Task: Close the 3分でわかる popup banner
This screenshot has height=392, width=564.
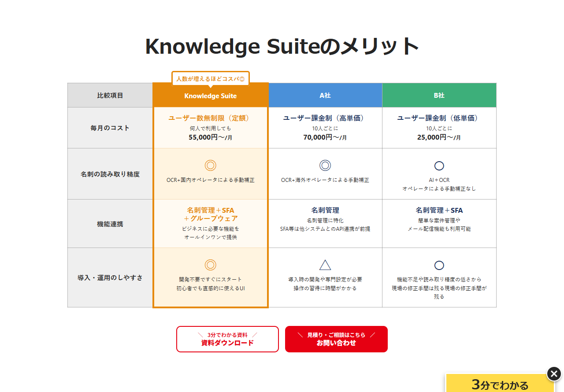Action: point(554,374)
